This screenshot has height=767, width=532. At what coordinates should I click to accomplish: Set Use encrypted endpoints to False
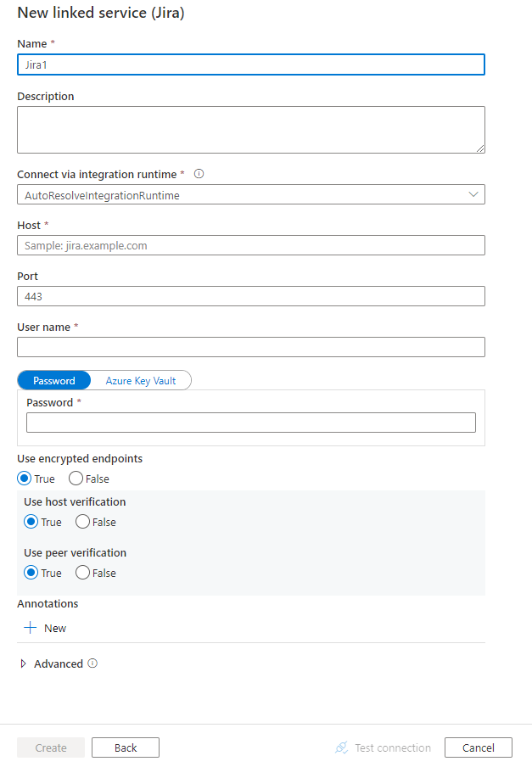[x=76, y=479]
